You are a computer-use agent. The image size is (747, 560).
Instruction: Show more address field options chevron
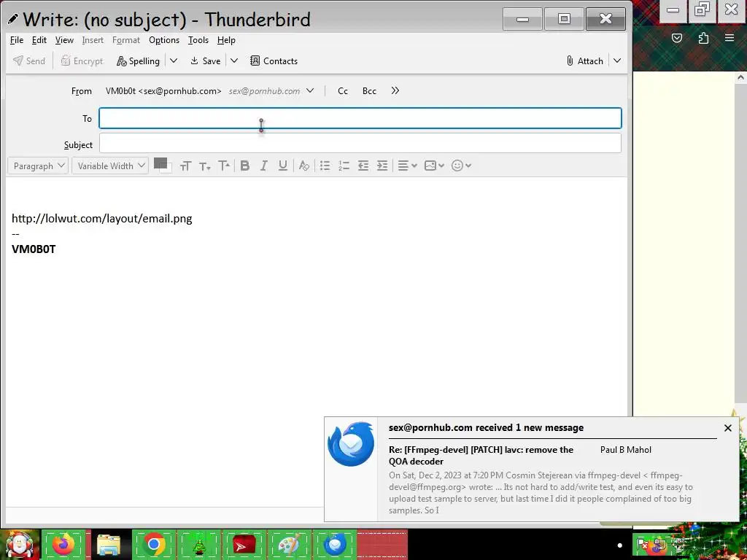click(x=395, y=91)
